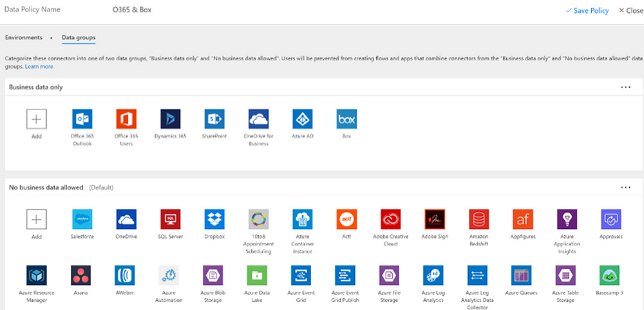The width and height of the screenshot is (644, 310).
Task: Select the Box connector icon
Action: [346, 119]
